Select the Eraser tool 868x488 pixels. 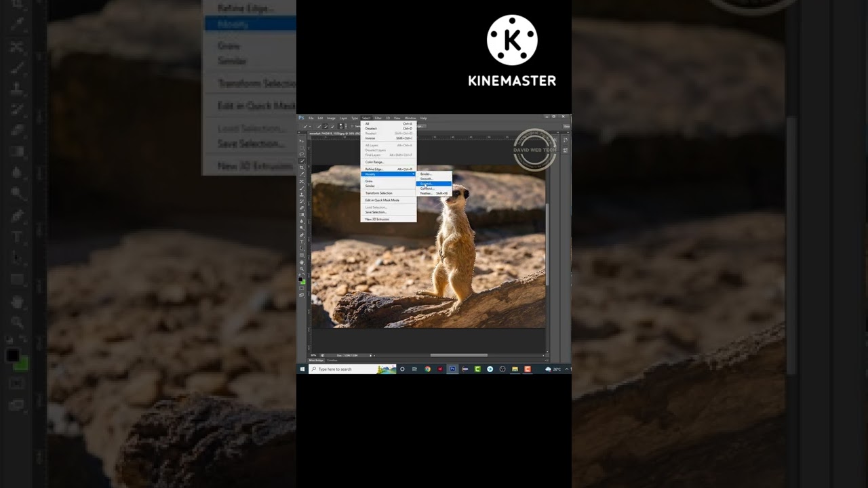coord(302,207)
